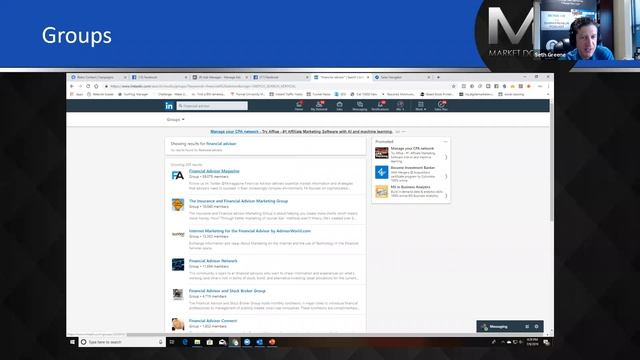
Task: Click Windows taskbar search box
Action: click(122, 342)
